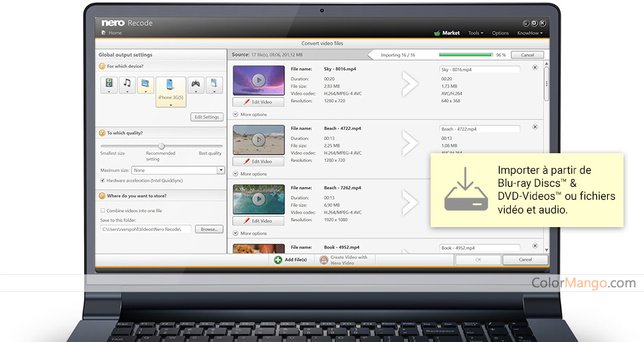Remove Sky - 8016.mp4 with its X icon
The height and width of the screenshot is (342, 644).
tap(535, 68)
